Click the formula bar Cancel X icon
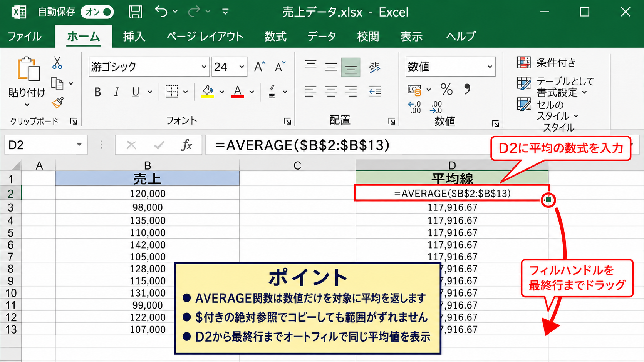 tap(131, 145)
